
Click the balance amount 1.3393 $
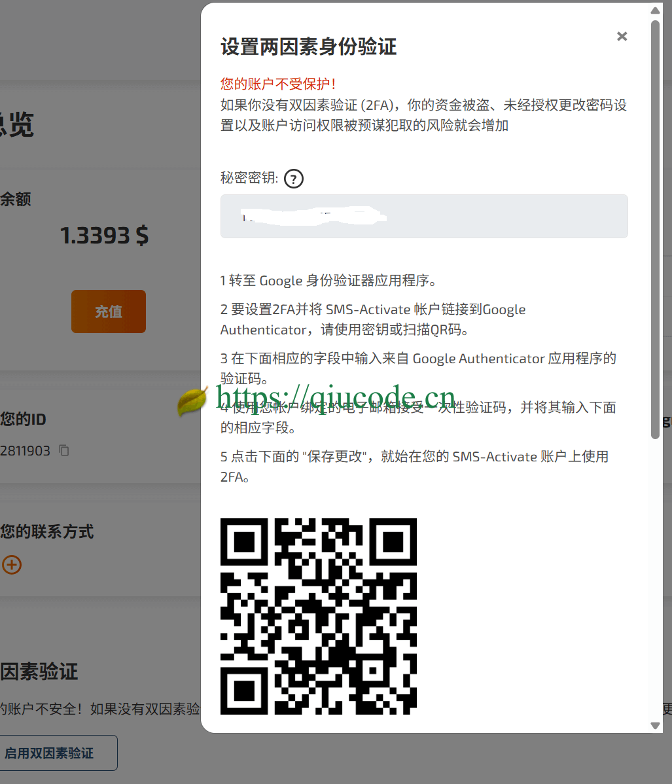click(104, 236)
